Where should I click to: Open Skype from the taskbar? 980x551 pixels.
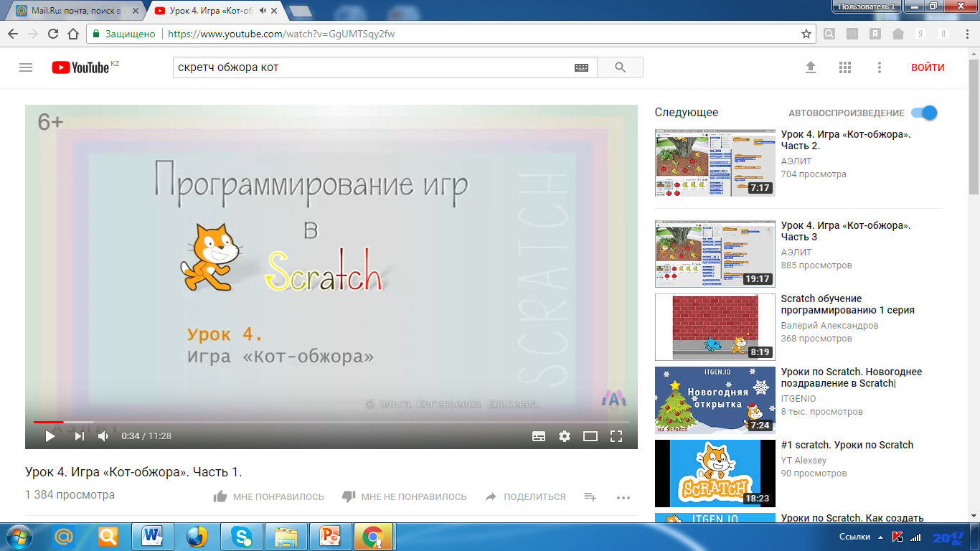[x=242, y=537]
